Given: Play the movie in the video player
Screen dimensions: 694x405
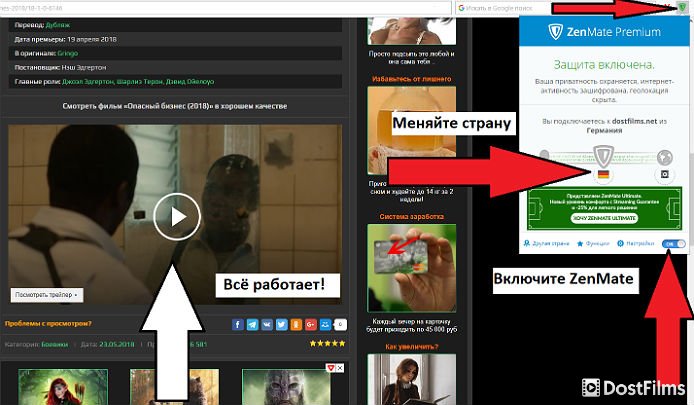Looking at the screenshot, I should tap(177, 216).
